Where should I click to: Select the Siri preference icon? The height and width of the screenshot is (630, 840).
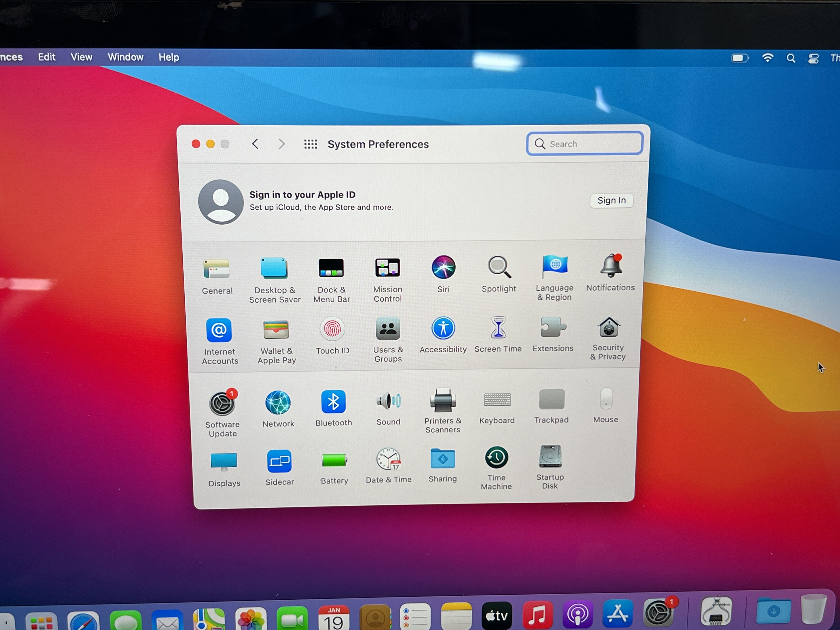[x=443, y=267]
